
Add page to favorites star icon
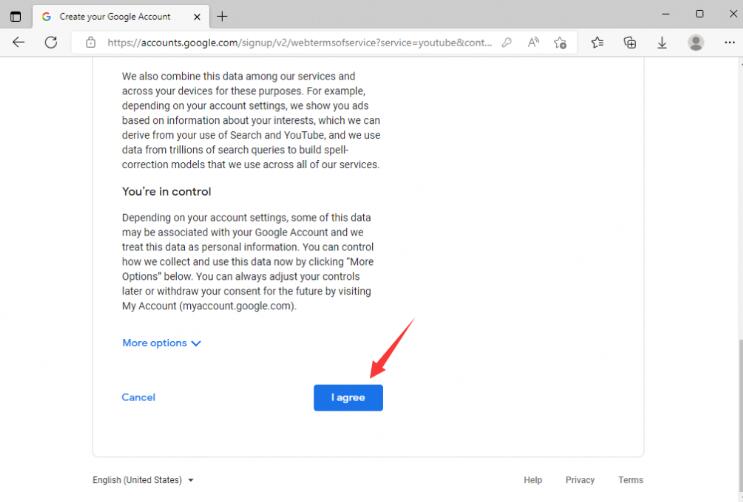point(560,43)
